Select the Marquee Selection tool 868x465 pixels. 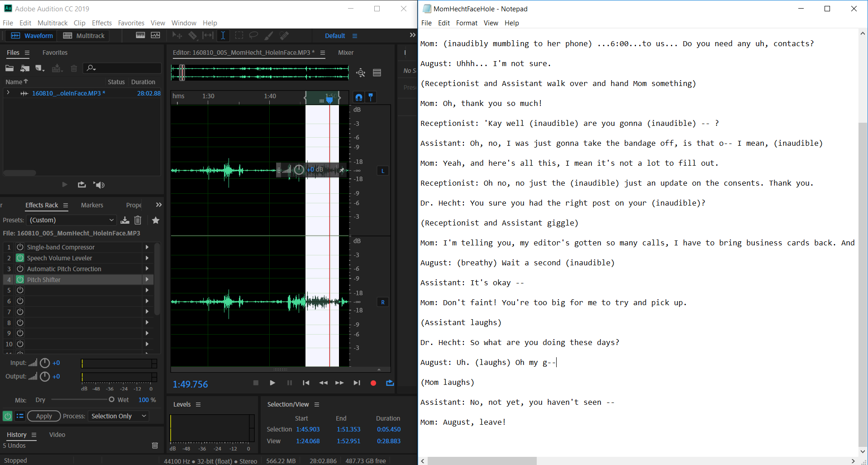(238, 35)
